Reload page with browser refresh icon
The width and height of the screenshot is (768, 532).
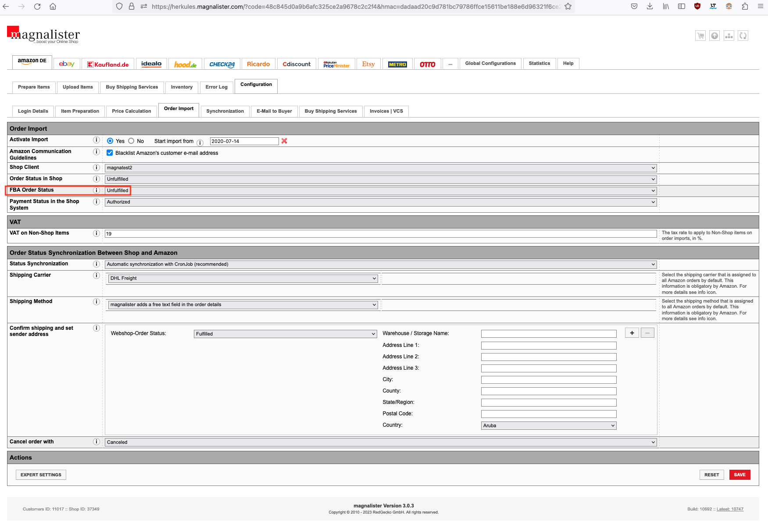pyautogui.click(x=37, y=7)
